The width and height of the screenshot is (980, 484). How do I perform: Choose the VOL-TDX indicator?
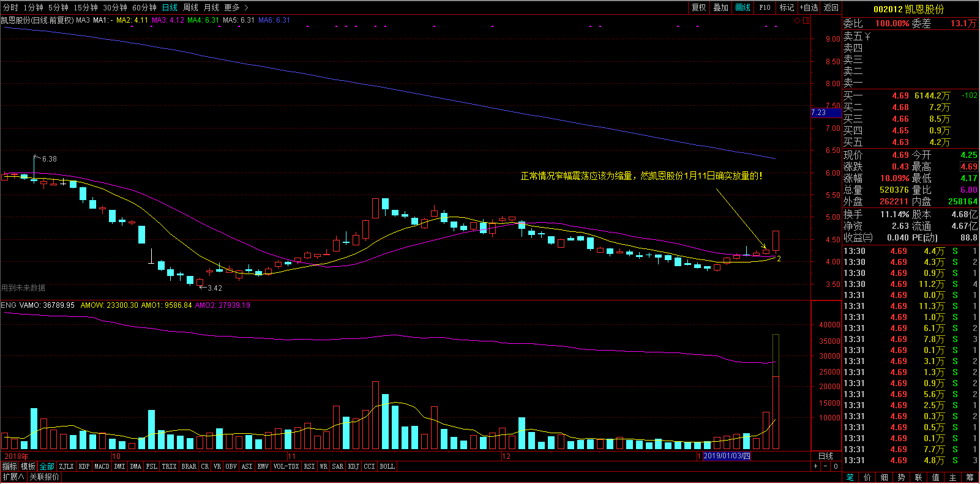pos(286,466)
